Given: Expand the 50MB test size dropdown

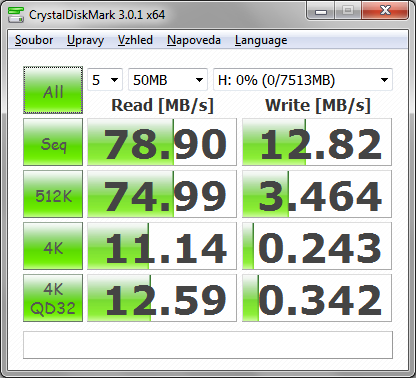Looking at the screenshot, I should [168, 80].
